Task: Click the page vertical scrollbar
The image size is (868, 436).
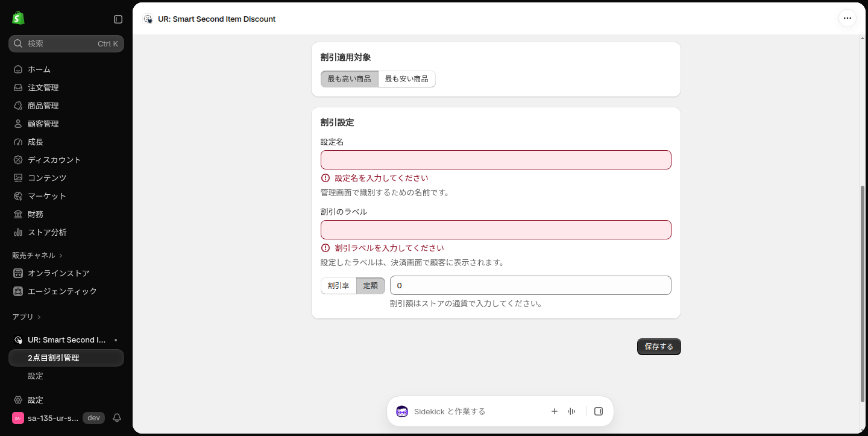Action: coord(862,293)
